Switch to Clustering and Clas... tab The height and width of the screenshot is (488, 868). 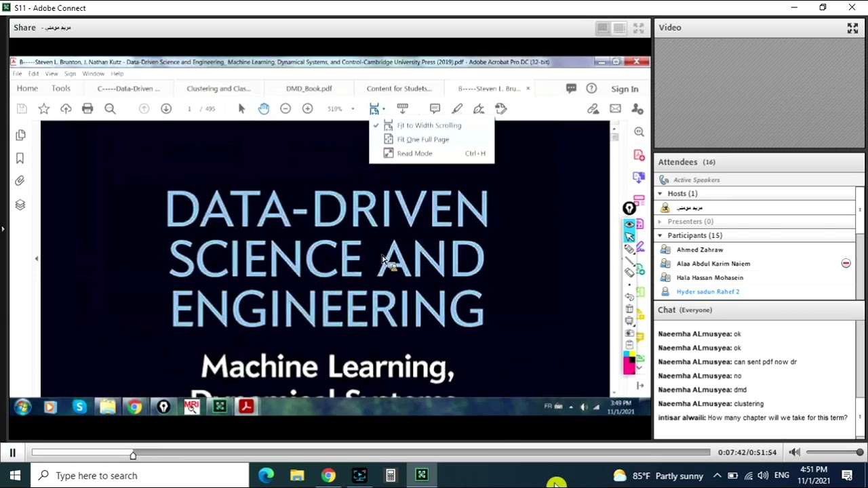218,89
